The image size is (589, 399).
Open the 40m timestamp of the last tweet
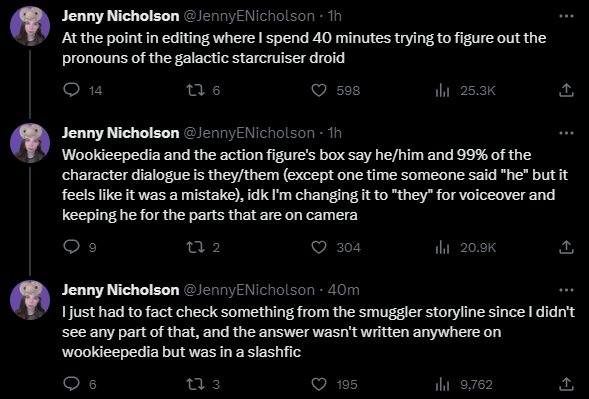343,290
